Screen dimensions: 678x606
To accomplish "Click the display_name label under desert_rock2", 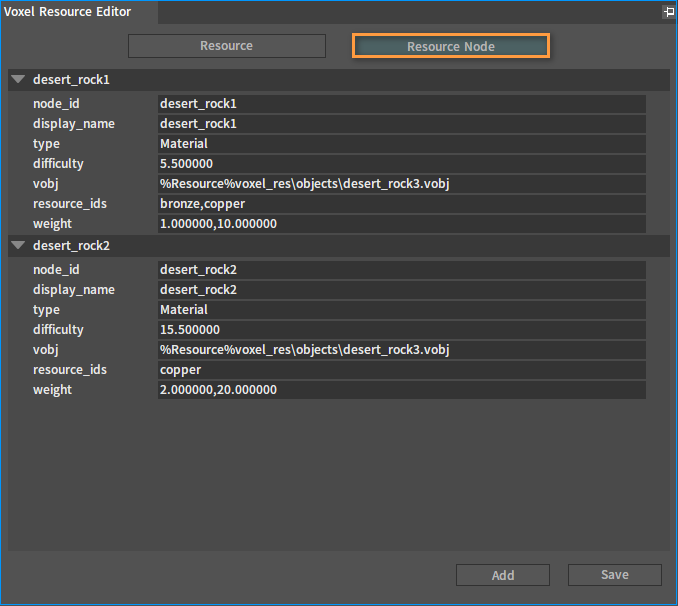I will 74,290.
